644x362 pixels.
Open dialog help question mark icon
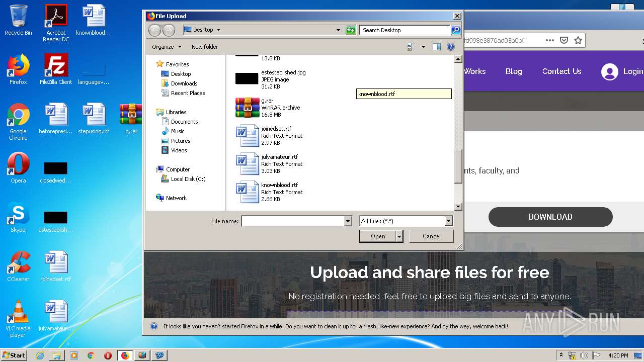pos(451,47)
